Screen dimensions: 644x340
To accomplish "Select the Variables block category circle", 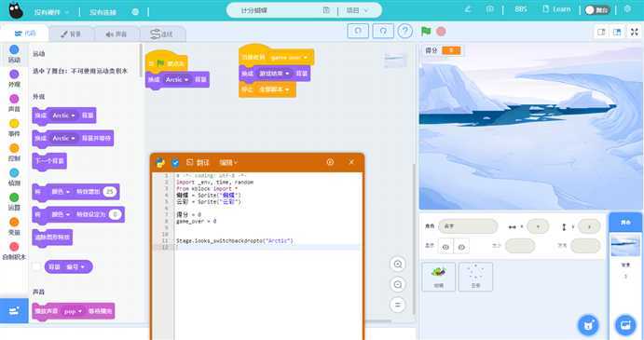I will point(14,222).
